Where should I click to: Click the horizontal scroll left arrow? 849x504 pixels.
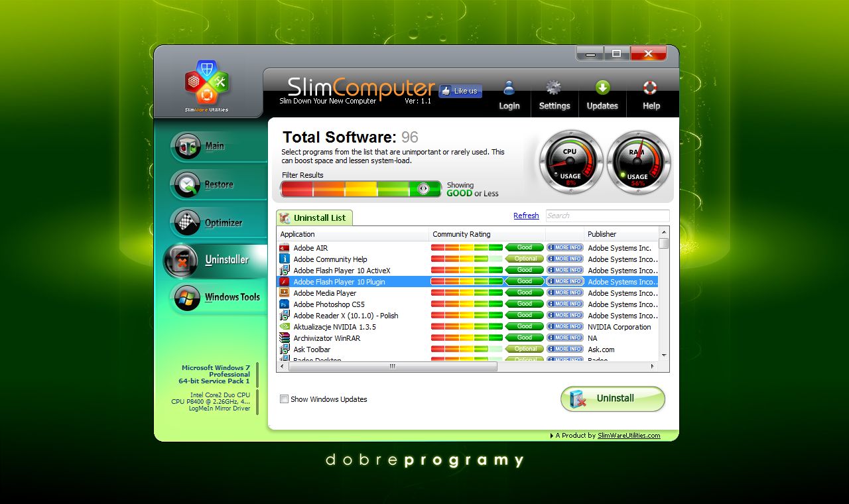coord(282,366)
